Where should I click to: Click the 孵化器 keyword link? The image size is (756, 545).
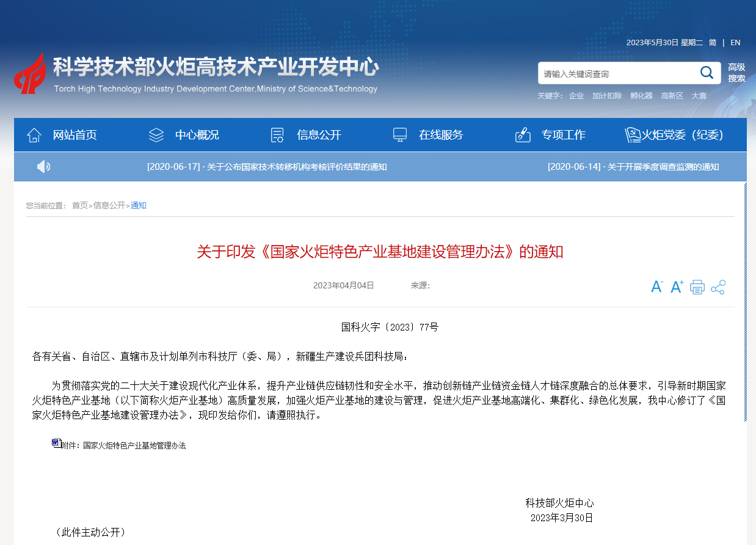641,96
